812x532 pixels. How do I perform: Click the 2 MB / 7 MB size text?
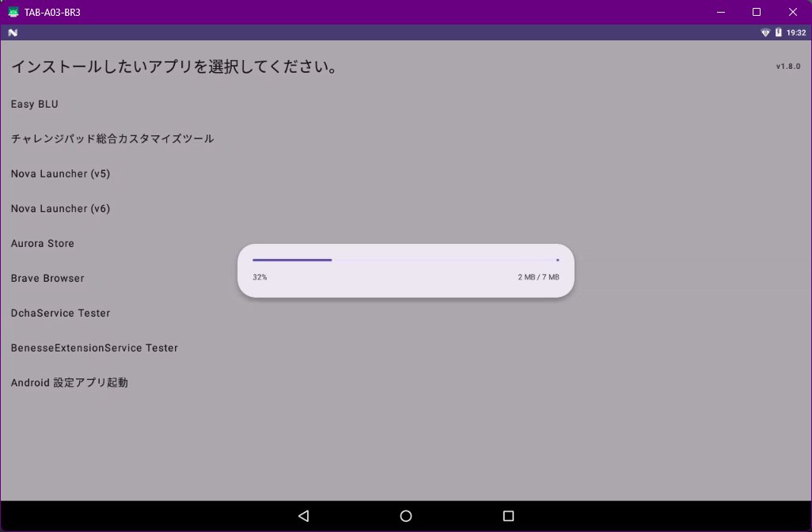[539, 277]
